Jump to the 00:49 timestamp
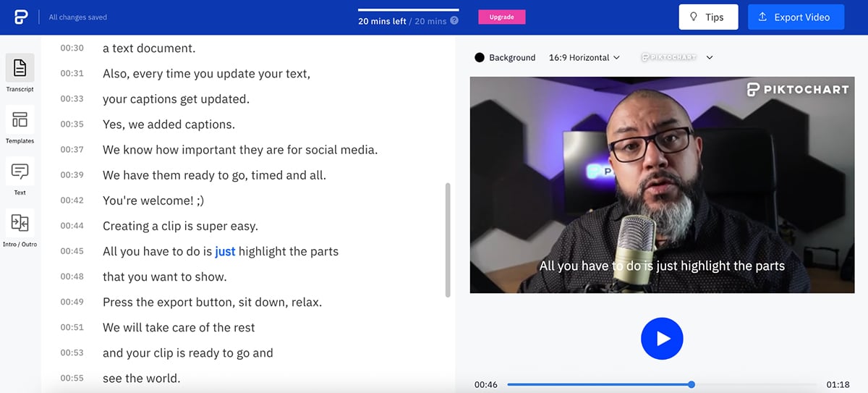 click(72, 303)
